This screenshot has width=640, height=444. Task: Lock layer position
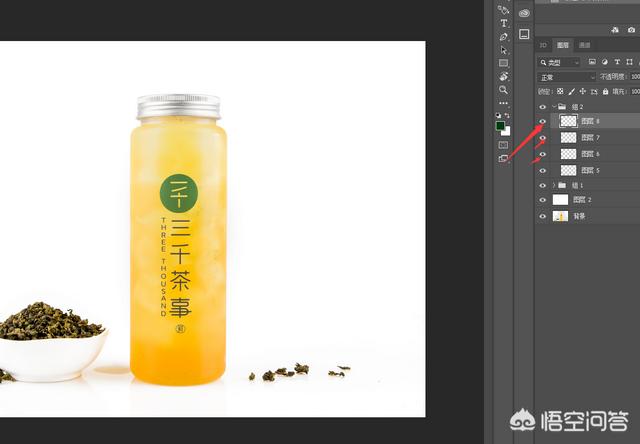point(583,91)
